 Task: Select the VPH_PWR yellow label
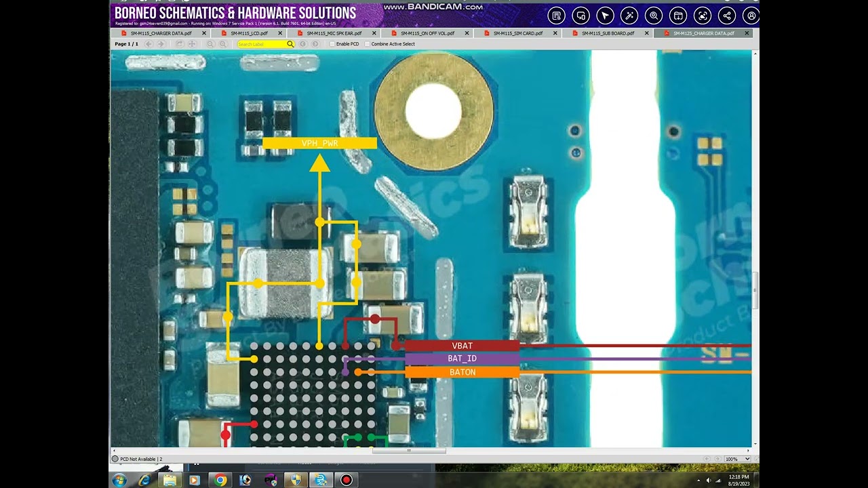click(x=319, y=143)
